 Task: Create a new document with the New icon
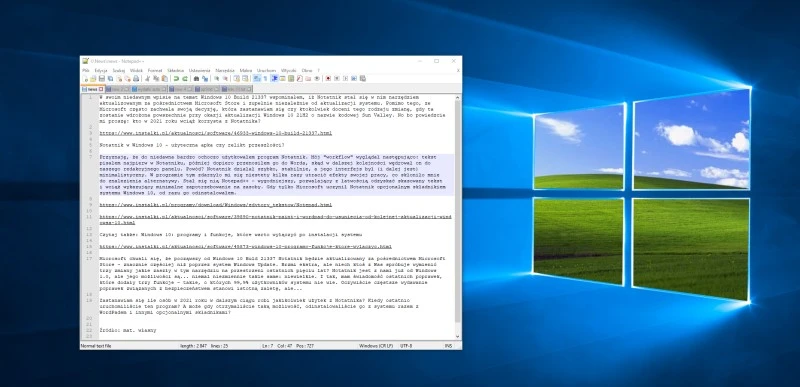point(86,79)
